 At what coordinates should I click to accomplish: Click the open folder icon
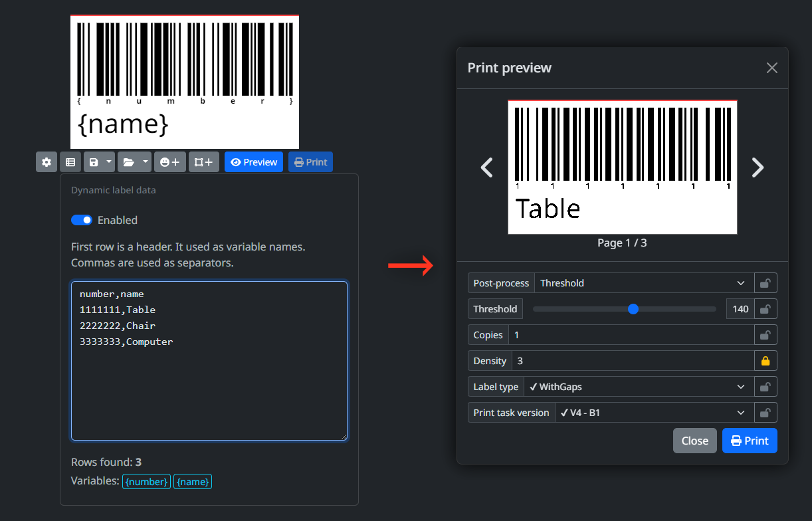click(128, 162)
